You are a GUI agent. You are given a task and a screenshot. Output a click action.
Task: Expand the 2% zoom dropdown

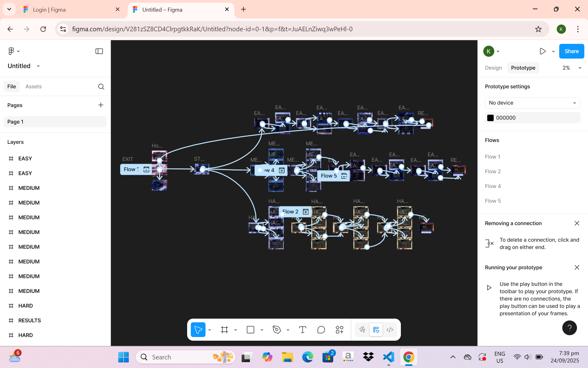pyautogui.click(x=572, y=68)
